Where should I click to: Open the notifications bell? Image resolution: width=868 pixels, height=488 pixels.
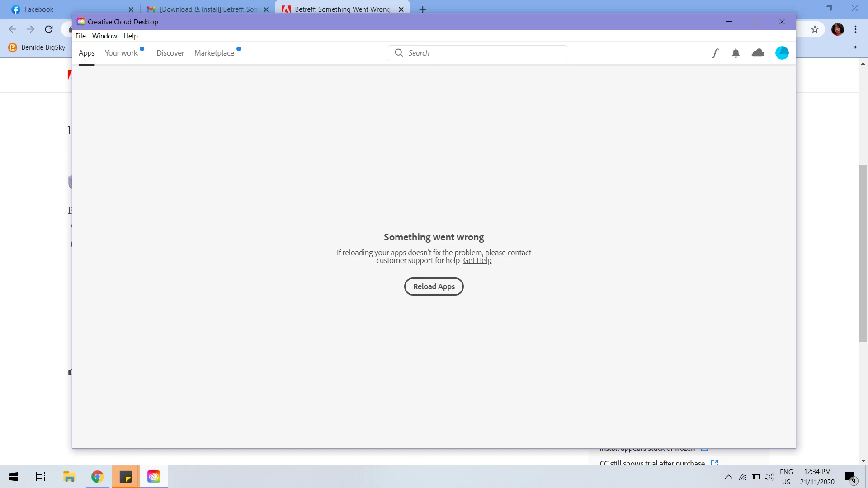click(x=736, y=53)
